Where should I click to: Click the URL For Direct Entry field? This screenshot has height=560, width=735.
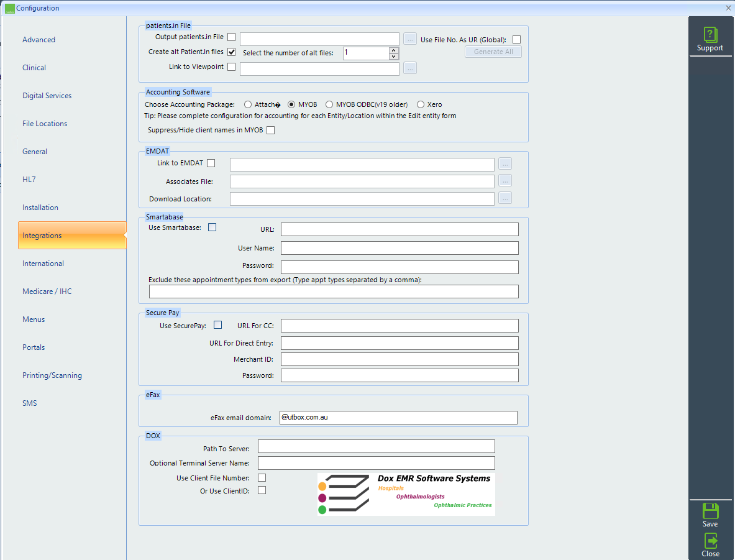(x=399, y=343)
